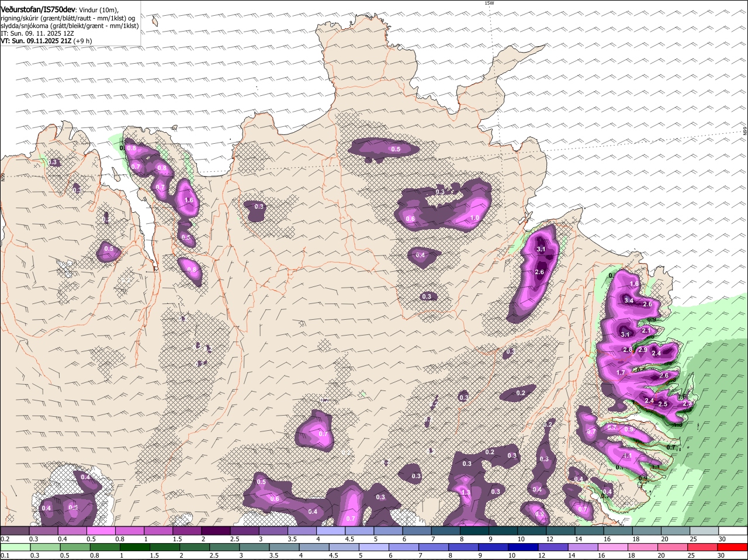Viewport: 748px width, 560px height.
Task: Select the darkest green 1 swatch, lower legend
Action: [x=135, y=547]
